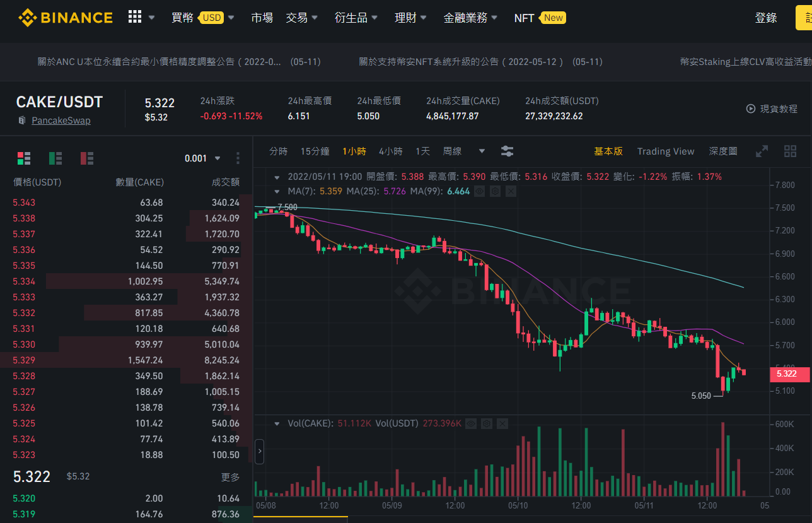Screen dimensions: 812x523
Task: Click the Binance logo
Action: click(66, 18)
